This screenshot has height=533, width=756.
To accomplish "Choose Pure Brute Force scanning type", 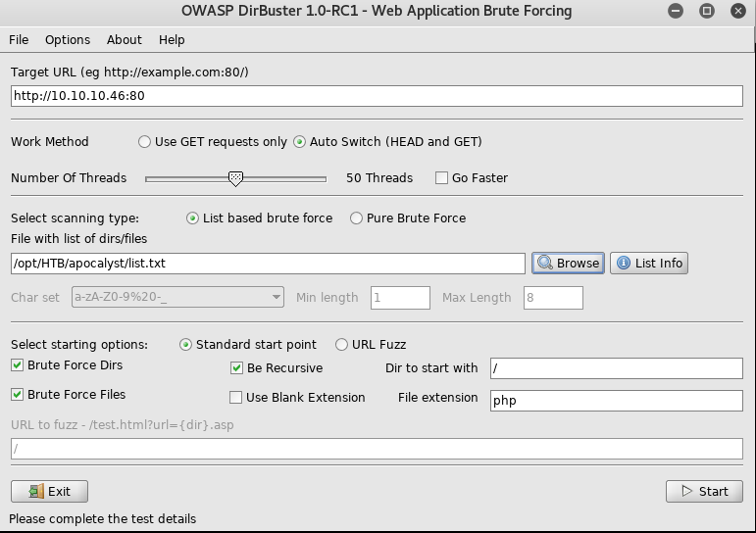I will (x=357, y=218).
